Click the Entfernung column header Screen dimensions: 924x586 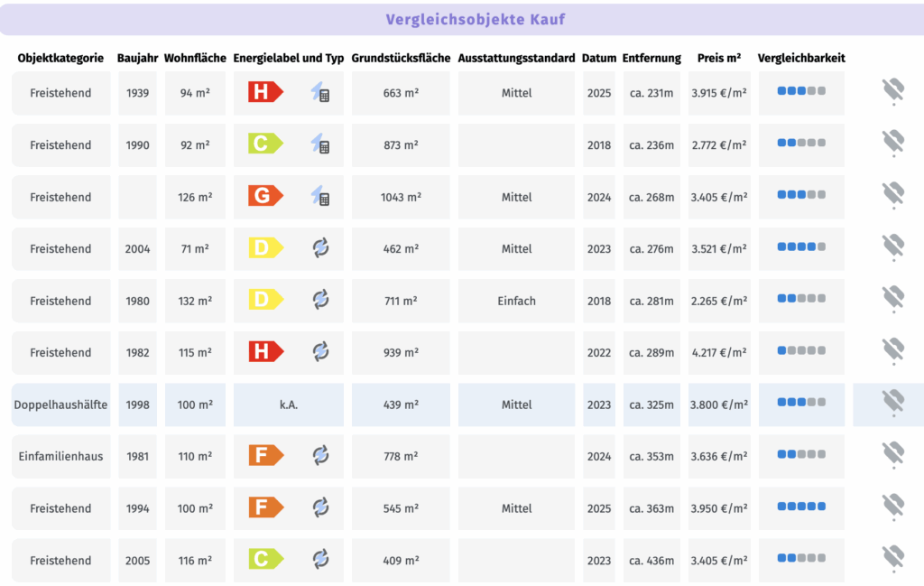651,58
